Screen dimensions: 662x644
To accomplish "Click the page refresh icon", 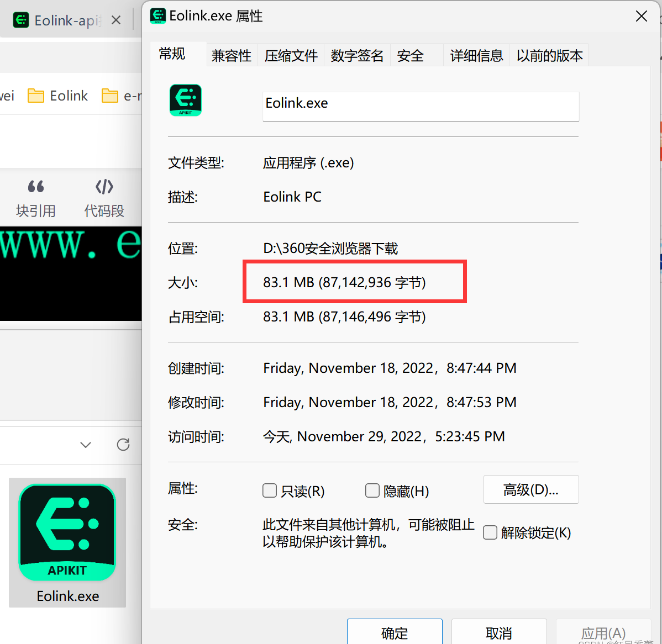I will click(123, 445).
